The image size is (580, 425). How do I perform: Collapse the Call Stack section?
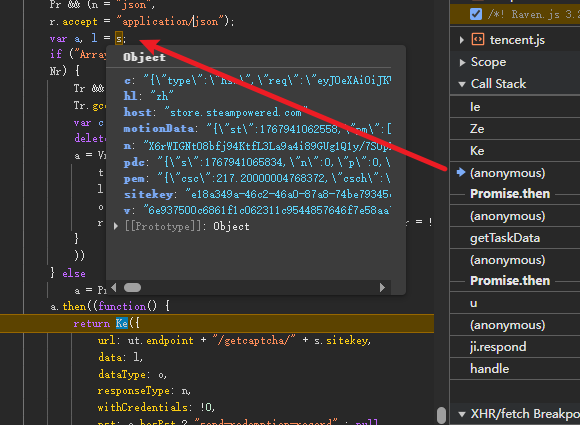click(462, 84)
